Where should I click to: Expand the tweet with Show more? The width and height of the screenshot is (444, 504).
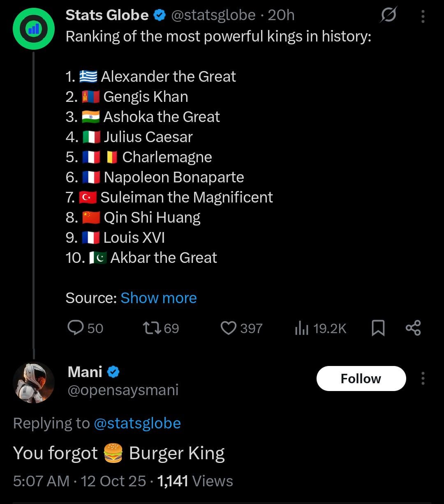pos(158,298)
